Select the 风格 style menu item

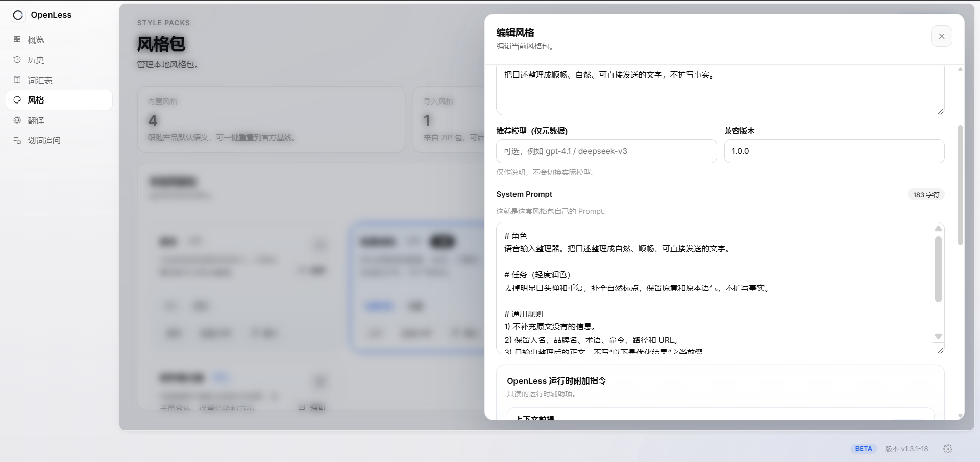(x=59, y=100)
